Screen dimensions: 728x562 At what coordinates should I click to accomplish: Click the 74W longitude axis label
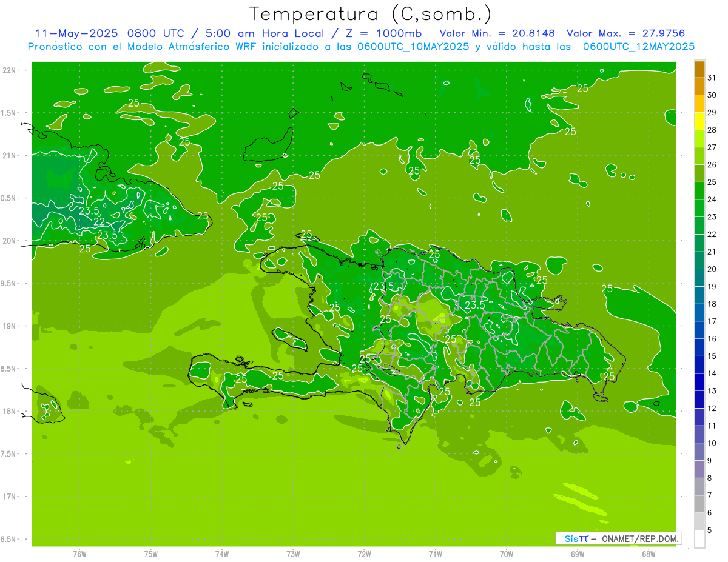[222, 554]
